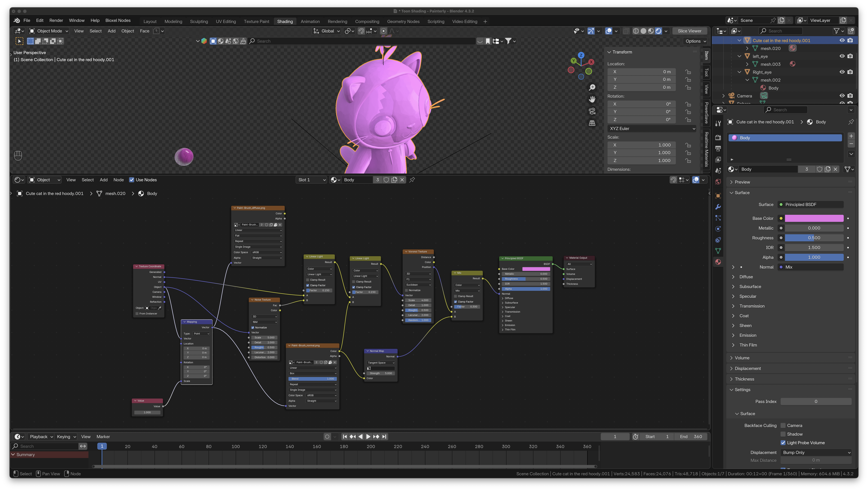Play the animation forward
The width and height of the screenshot is (868, 490).
click(368, 437)
